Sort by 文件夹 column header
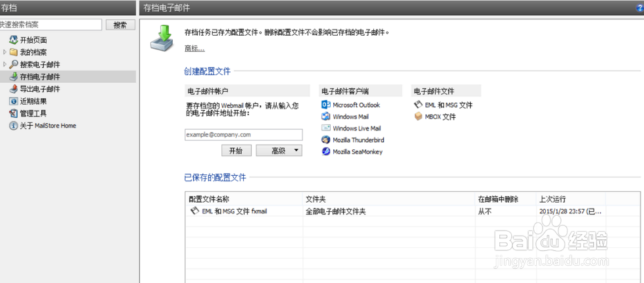 tap(316, 199)
